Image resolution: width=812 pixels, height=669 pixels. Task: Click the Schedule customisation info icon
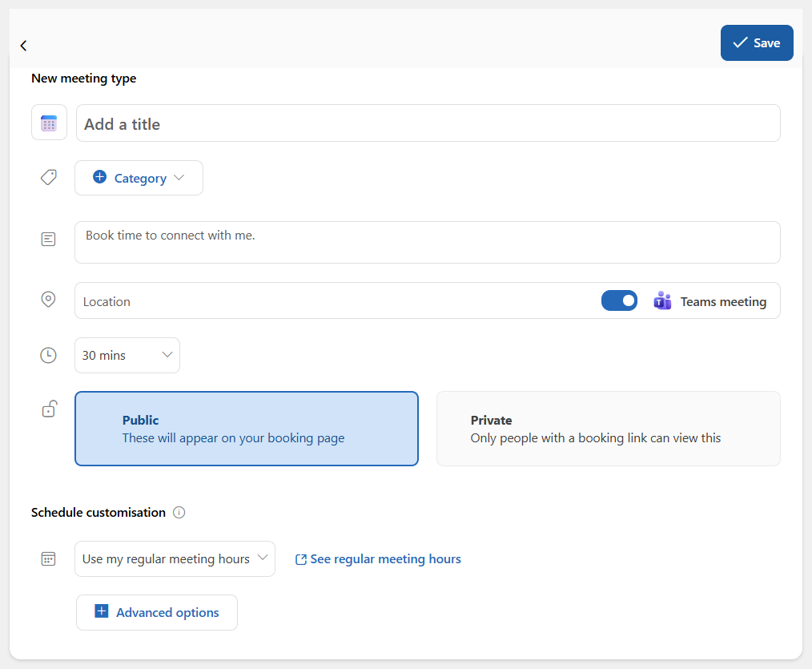(x=179, y=513)
